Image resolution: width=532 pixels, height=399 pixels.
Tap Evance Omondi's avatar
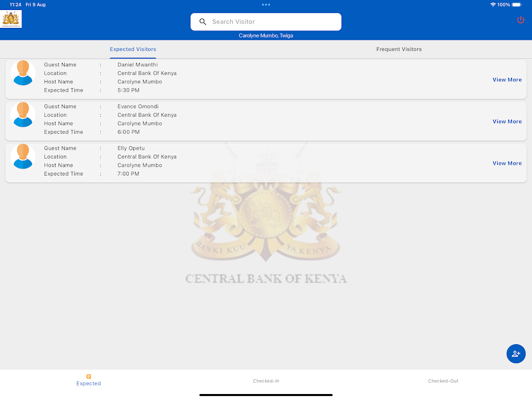coord(23,115)
